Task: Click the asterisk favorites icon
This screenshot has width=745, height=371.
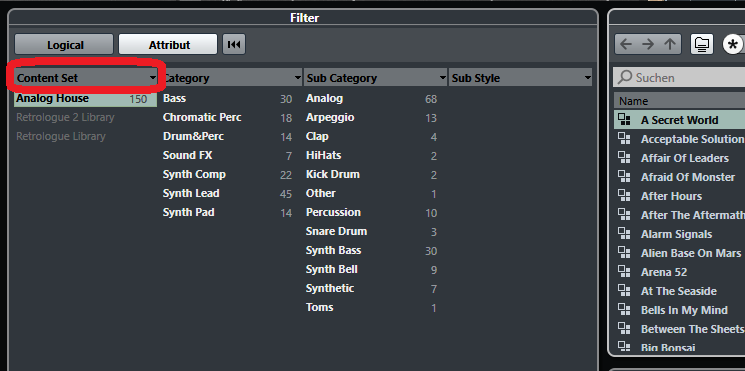Action: 733,45
